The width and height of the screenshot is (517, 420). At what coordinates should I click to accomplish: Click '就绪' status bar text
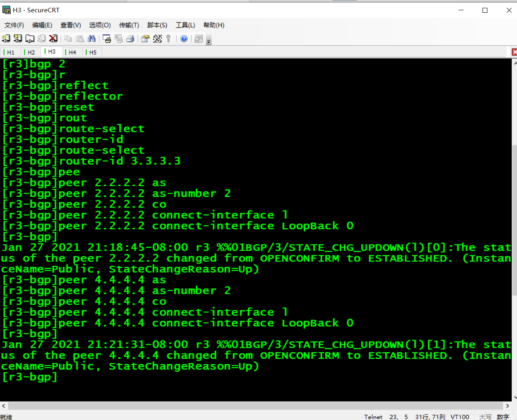tap(6, 417)
